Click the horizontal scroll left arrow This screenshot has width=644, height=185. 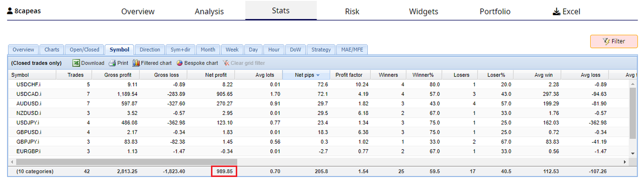click(x=12, y=162)
